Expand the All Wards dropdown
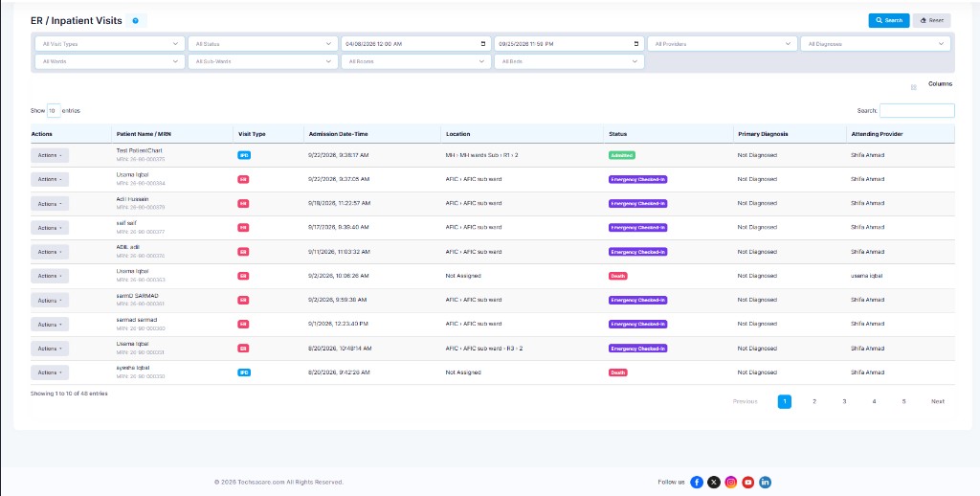This screenshot has height=496, width=980. pyautogui.click(x=109, y=61)
